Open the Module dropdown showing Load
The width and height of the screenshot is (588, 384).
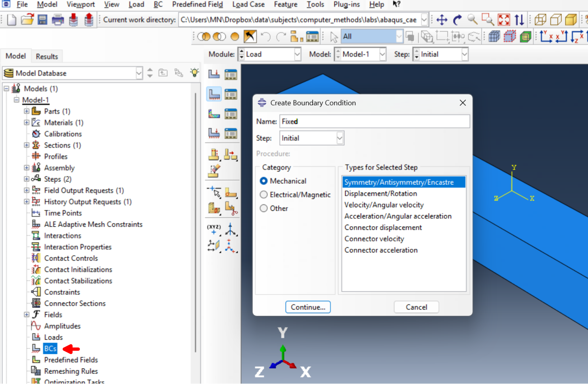coord(297,54)
